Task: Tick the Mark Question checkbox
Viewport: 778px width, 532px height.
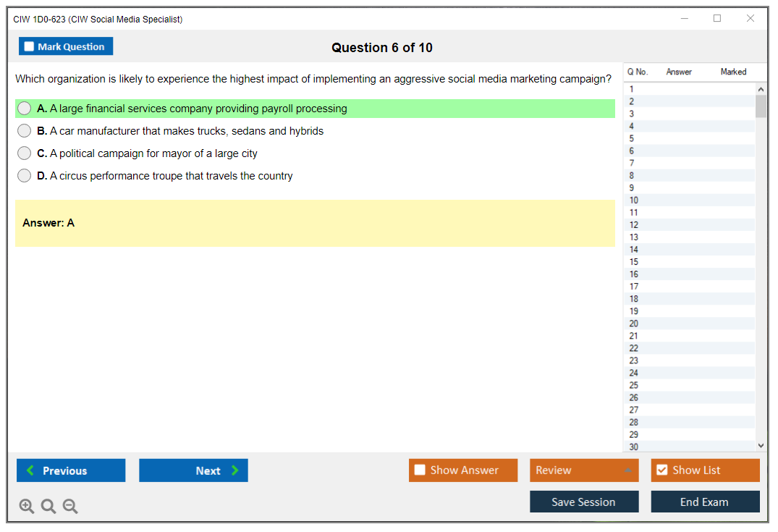Action: (30, 46)
